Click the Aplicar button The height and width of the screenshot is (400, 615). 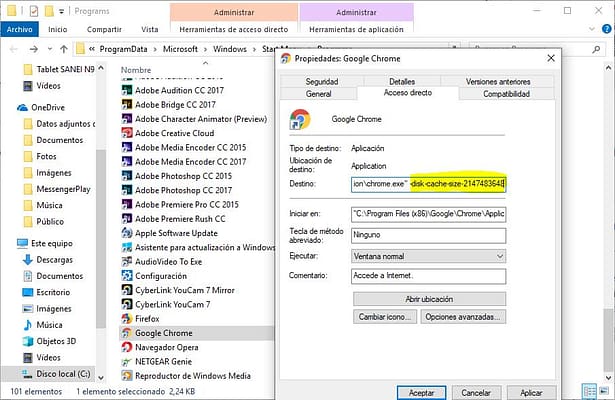tap(531, 393)
